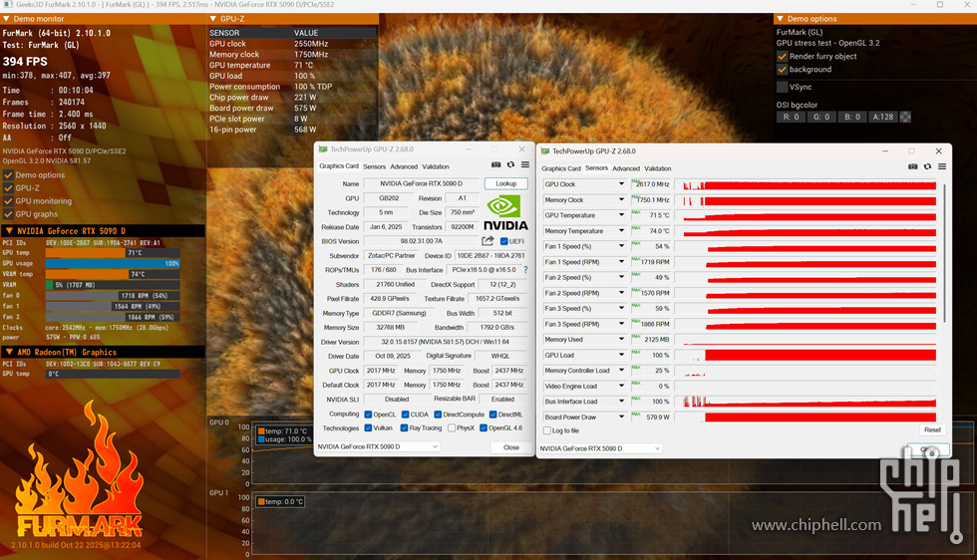977x560 pixels.
Task: Open Advanced tab in left GPU-Z window
Action: click(404, 166)
